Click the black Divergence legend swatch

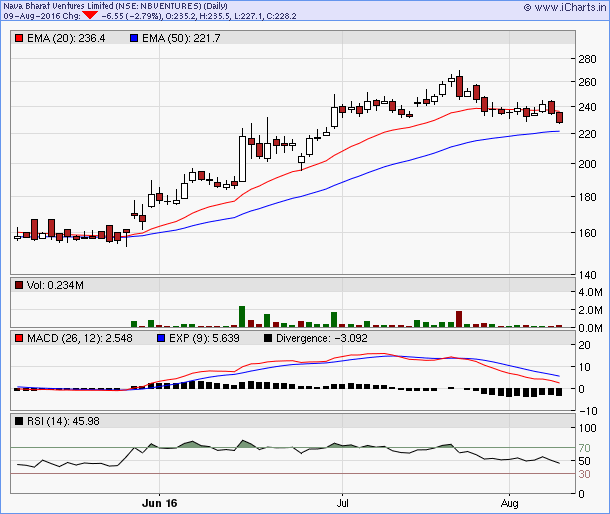pyautogui.click(x=268, y=338)
